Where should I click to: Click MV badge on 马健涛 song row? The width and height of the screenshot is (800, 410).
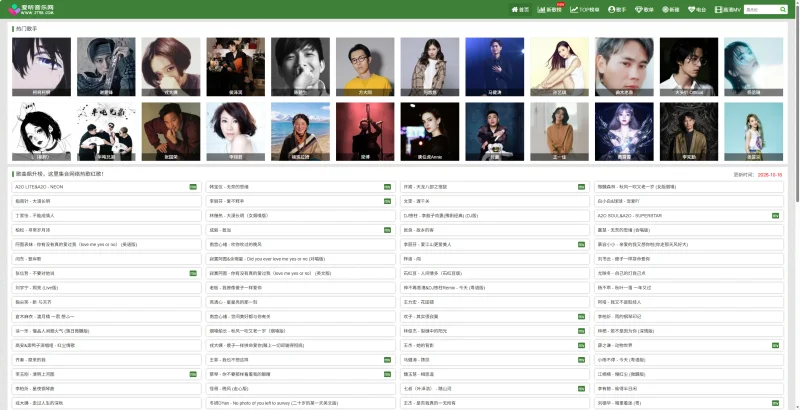tap(582, 360)
